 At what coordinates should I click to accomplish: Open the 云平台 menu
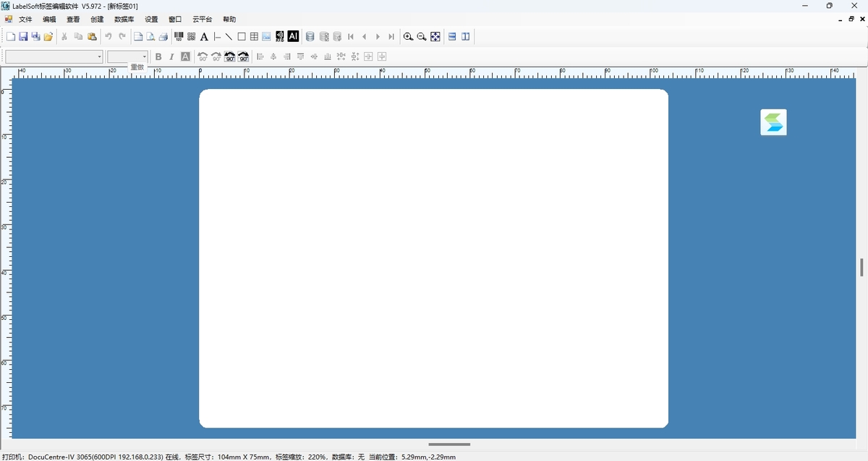point(202,20)
